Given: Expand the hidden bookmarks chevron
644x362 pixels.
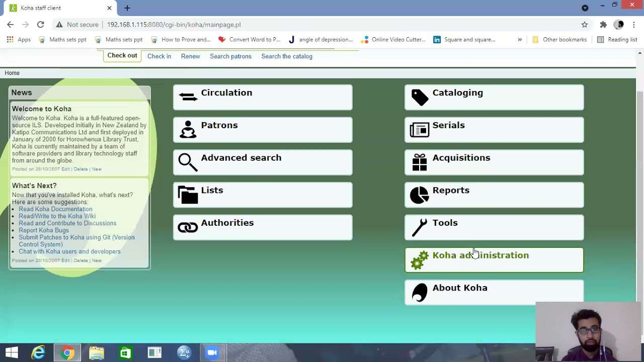Looking at the screenshot, I should [520, 39].
